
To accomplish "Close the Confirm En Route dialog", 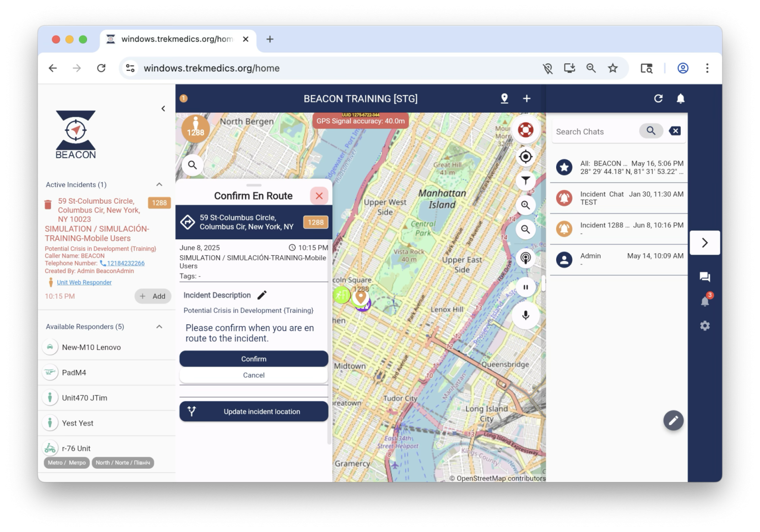I will pos(319,196).
